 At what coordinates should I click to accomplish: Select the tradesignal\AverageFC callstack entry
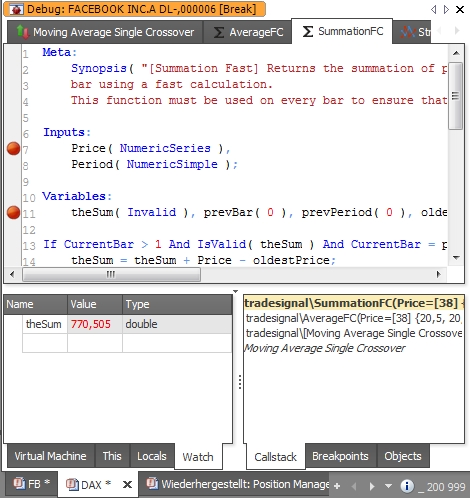point(354,318)
